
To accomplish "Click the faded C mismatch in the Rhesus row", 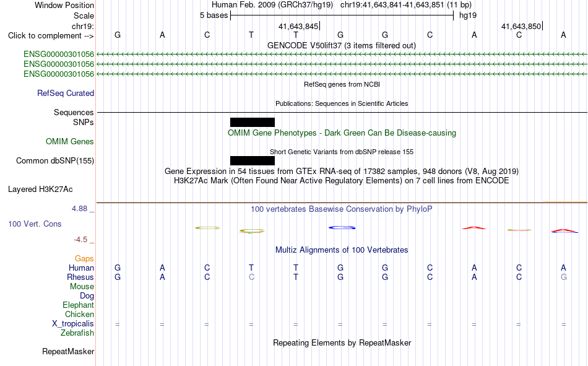I will click(251, 277).
